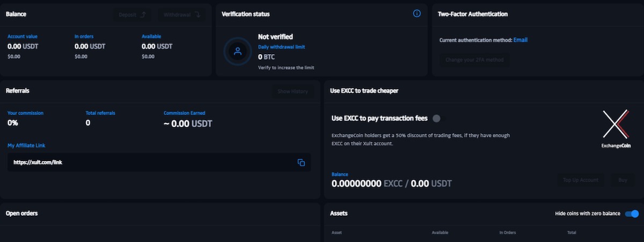Enable using EXCC to pay transaction fees
Image resolution: width=644 pixels, height=242 pixels.
click(436, 119)
